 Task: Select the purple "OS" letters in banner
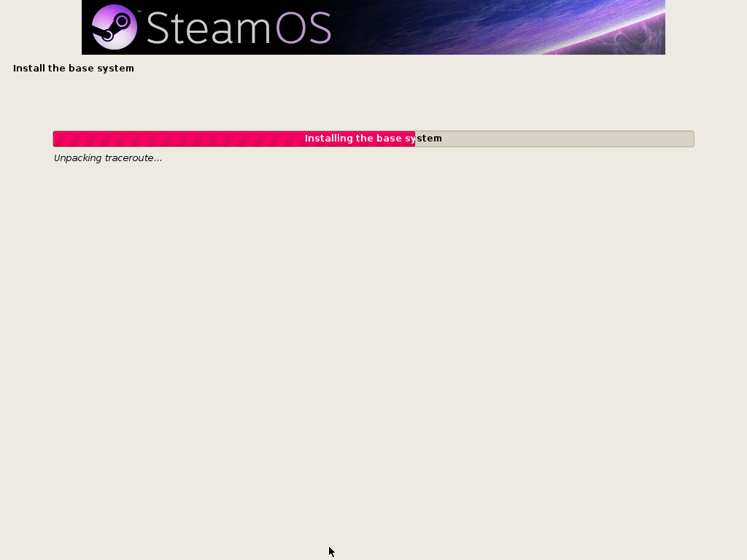[x=303, y=28]
